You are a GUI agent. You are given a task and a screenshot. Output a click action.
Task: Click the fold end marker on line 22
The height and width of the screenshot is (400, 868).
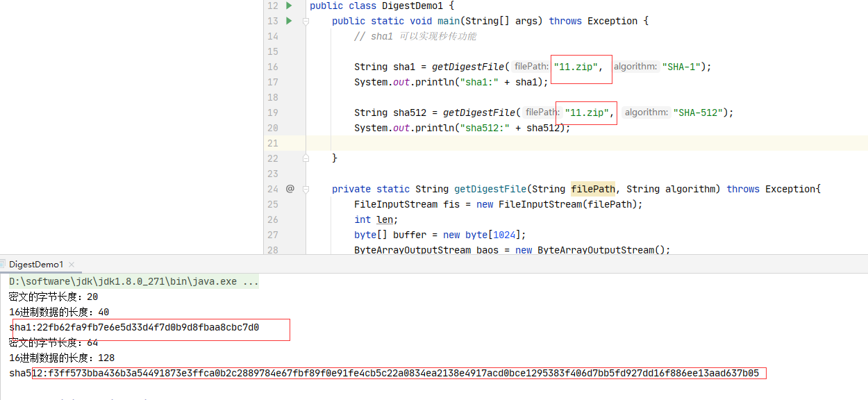pyautogui.click(x=306, y=158)
